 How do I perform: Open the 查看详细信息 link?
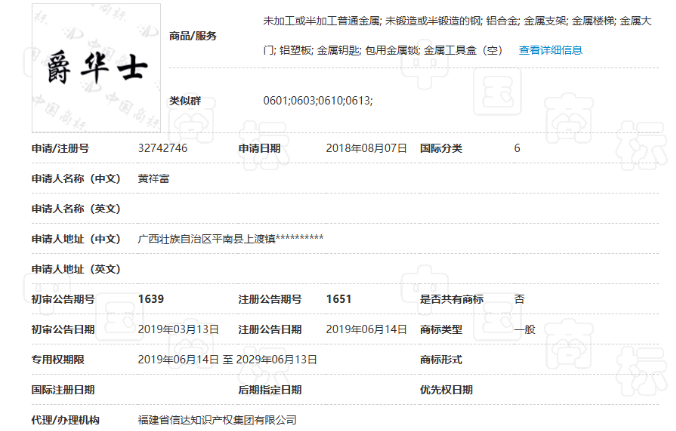pos(551,50)
